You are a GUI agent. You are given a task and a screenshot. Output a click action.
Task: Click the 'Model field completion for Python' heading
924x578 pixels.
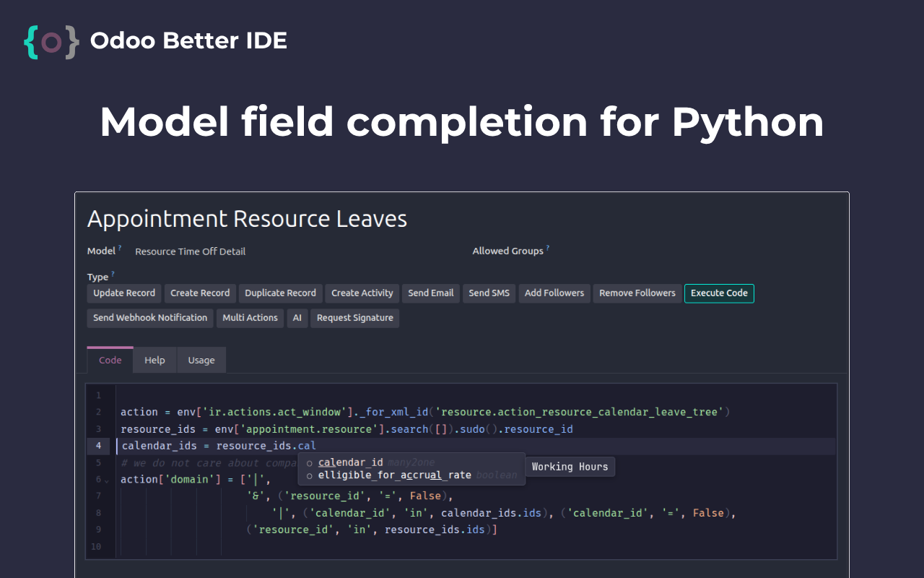(x=462, y=121)
